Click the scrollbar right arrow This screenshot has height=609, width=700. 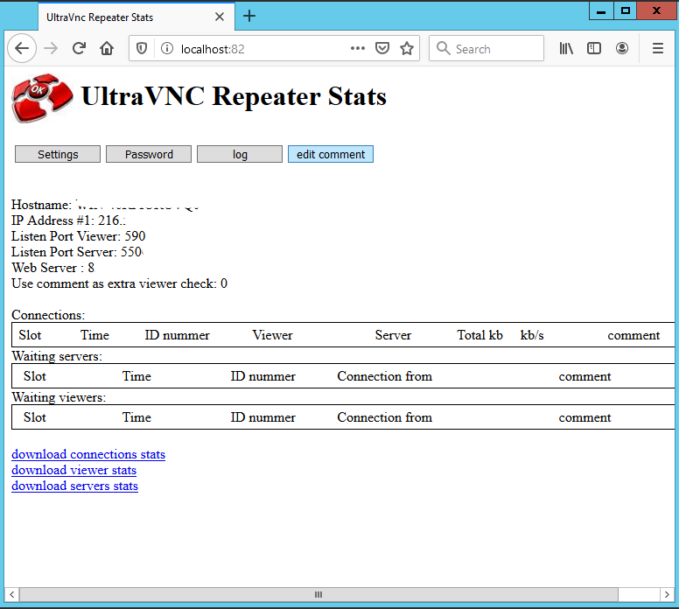[x=667, y=595]
